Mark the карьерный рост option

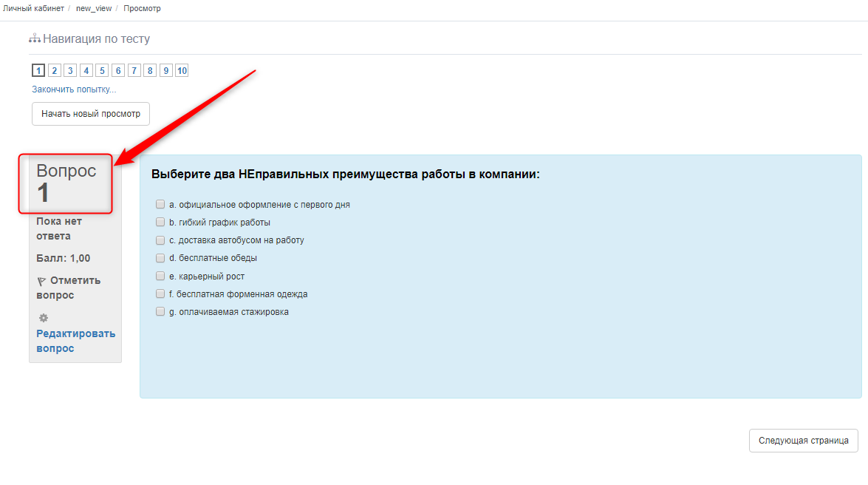(x=160, y=277)
